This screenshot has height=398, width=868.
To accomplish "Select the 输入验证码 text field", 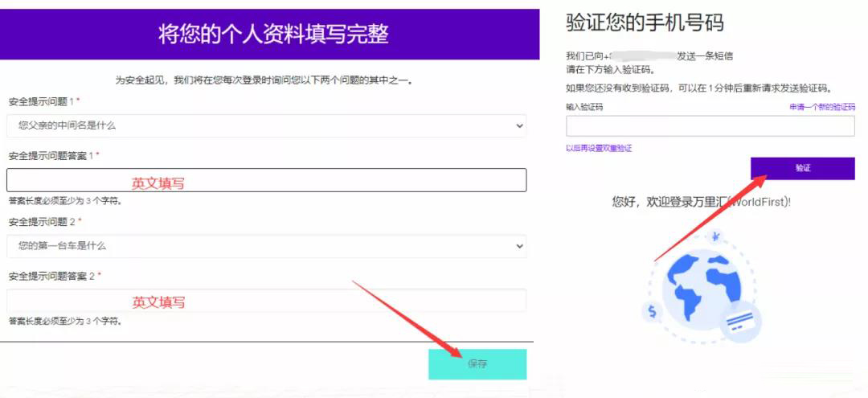I will pos(710,126).
